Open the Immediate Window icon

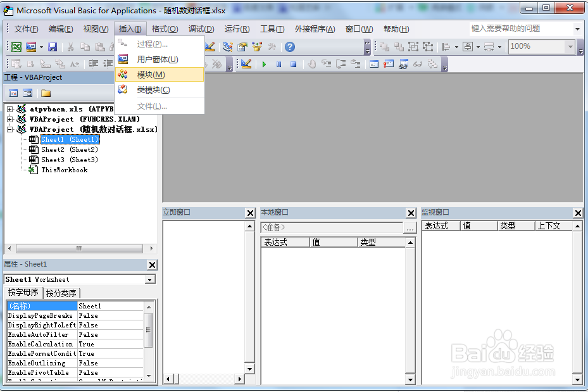pos(389,64)
